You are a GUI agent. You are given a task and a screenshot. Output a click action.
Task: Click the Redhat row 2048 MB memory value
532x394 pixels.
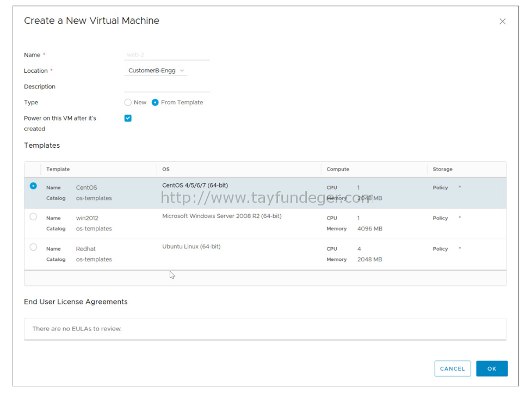pos(370,259)
